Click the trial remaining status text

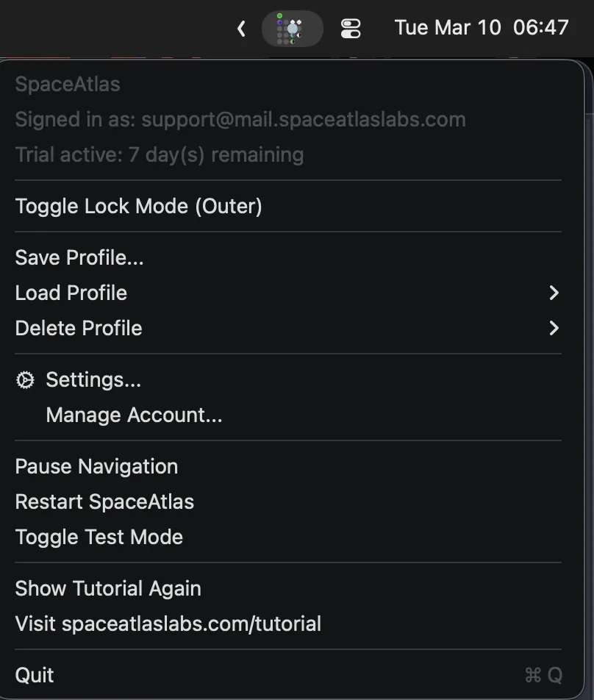159,154
